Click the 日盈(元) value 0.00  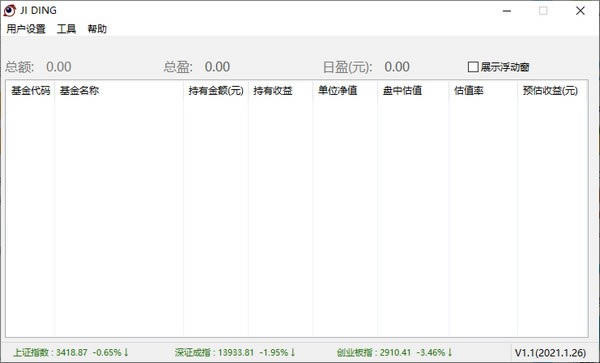click(397, 67)
